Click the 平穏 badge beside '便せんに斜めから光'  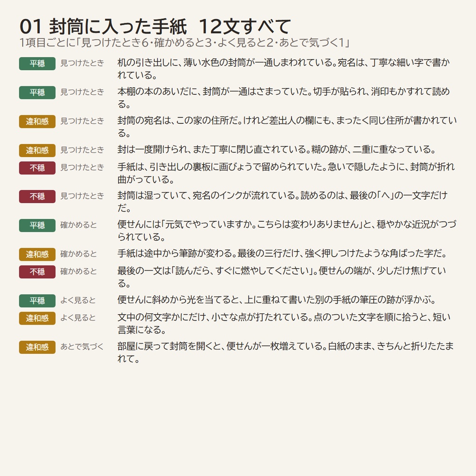coord(37,301)
